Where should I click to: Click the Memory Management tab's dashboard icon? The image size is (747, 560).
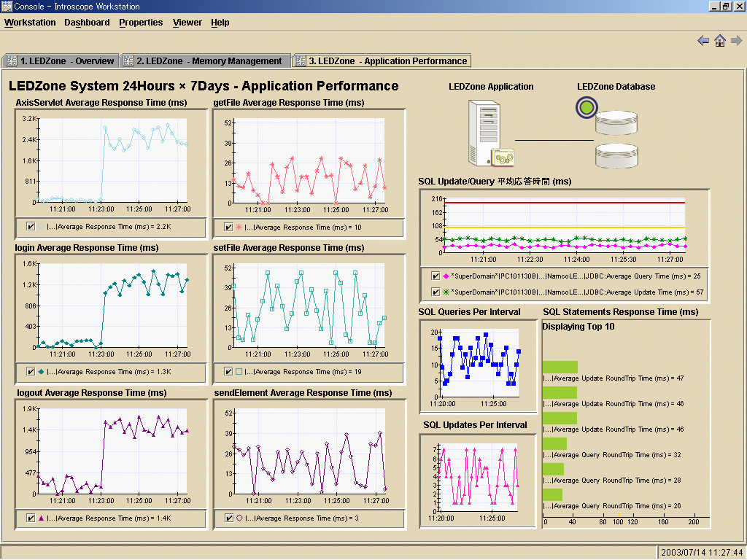pos(128,61)
